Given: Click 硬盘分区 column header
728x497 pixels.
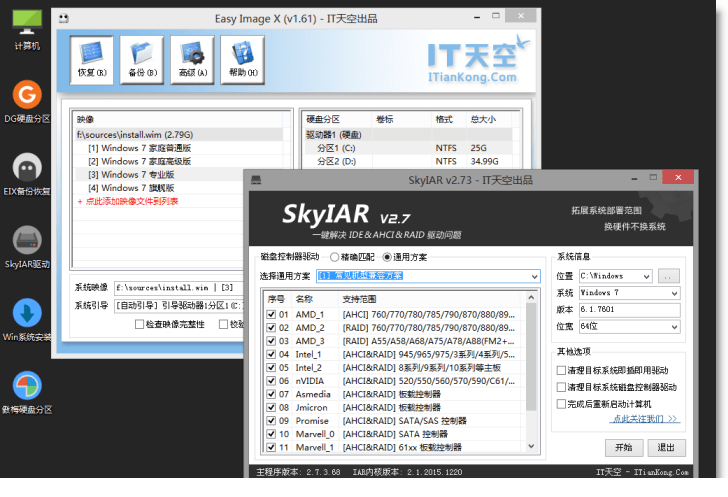Looking at the screenshot, I should coord(337,119).
